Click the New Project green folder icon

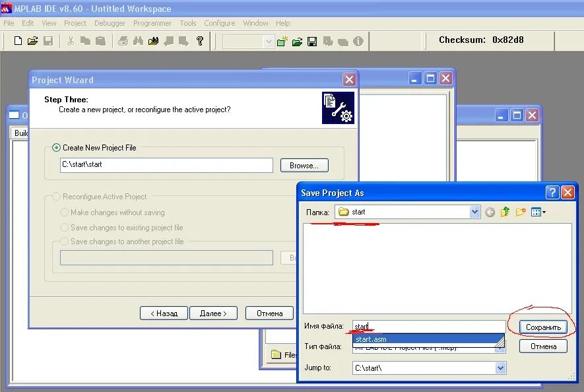[x=282, y=41]
